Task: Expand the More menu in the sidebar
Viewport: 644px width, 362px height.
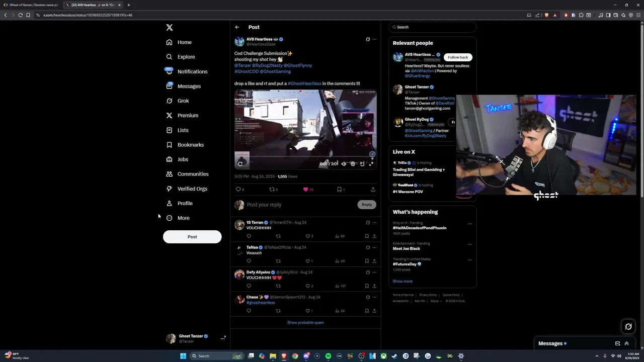Action: coord(178,218)
